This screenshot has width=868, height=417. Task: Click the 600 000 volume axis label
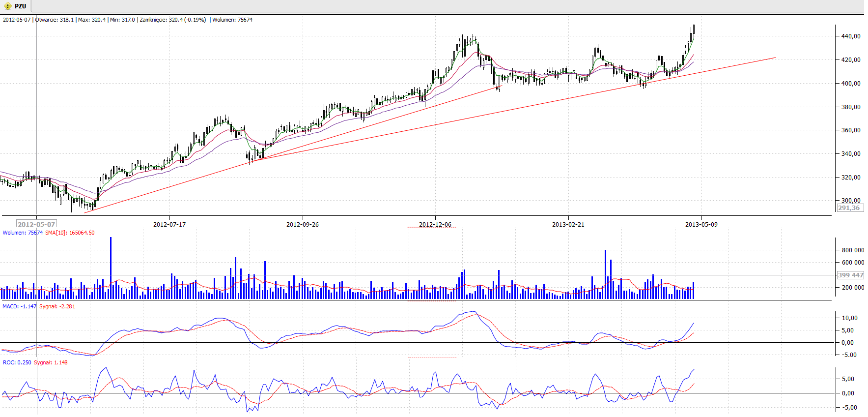coord(853,262)
